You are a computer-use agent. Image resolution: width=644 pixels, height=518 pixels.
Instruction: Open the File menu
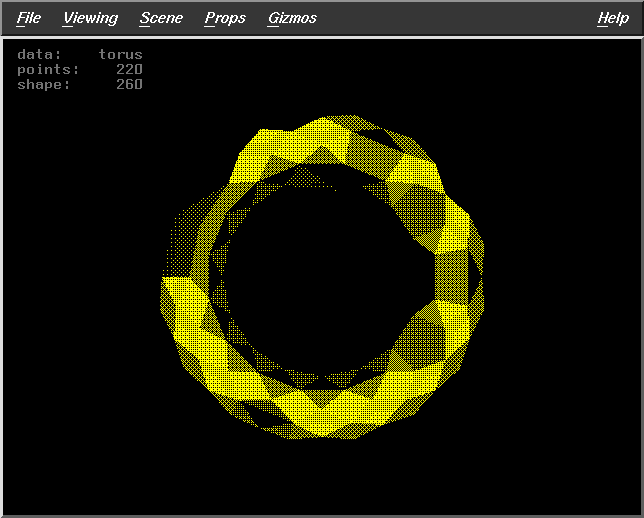pyautogui.click(x=29, y=18)
